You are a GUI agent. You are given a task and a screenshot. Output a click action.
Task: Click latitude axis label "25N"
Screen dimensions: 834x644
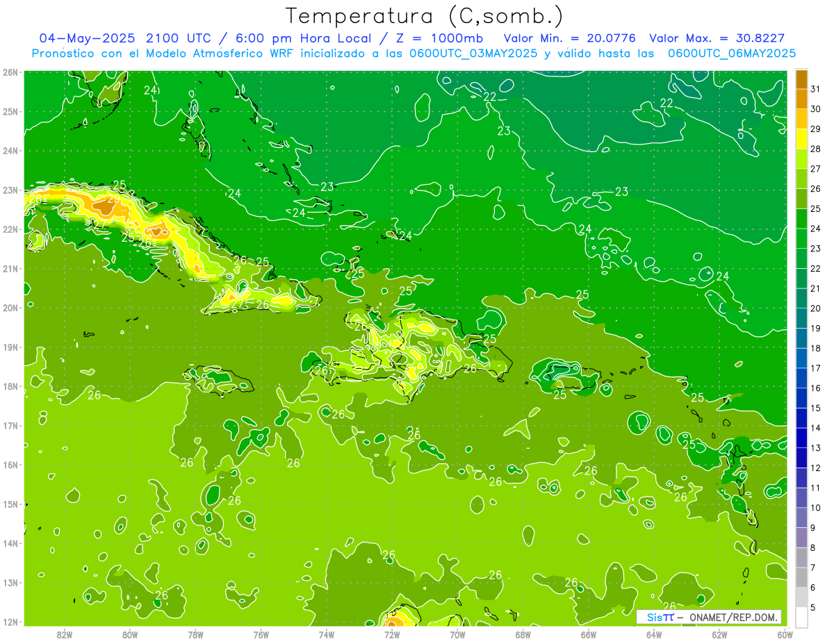tap(10, 112)
